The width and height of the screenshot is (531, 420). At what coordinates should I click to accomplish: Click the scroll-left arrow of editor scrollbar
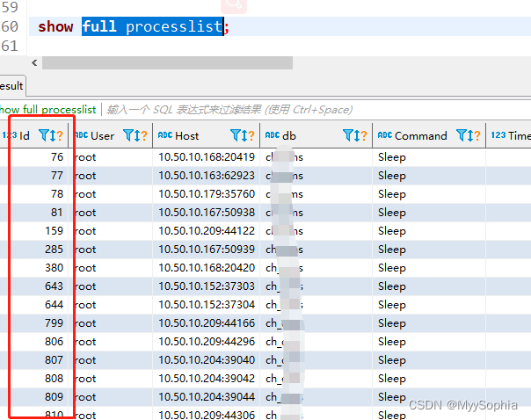coord(34,63)
